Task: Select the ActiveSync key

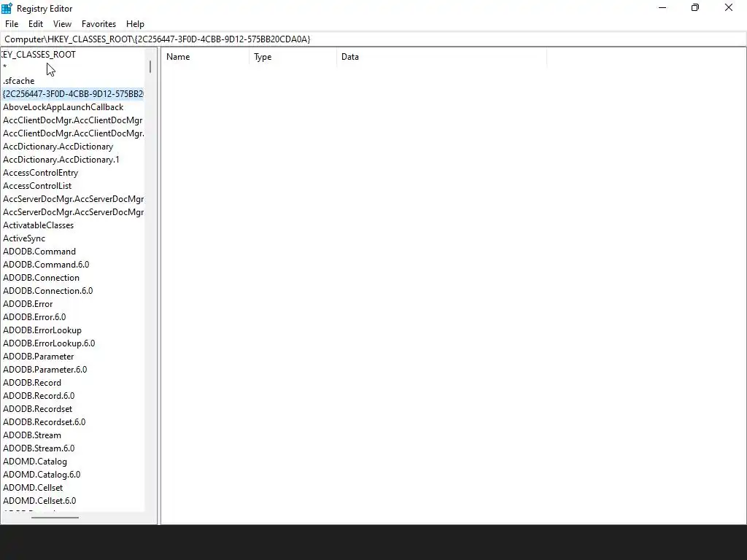Action: tap(24, 238)
